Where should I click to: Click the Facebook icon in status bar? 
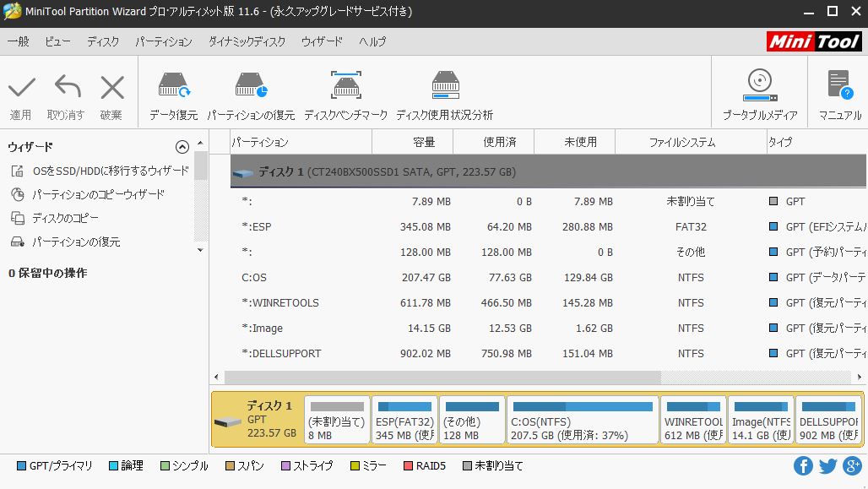pos(803,465)
